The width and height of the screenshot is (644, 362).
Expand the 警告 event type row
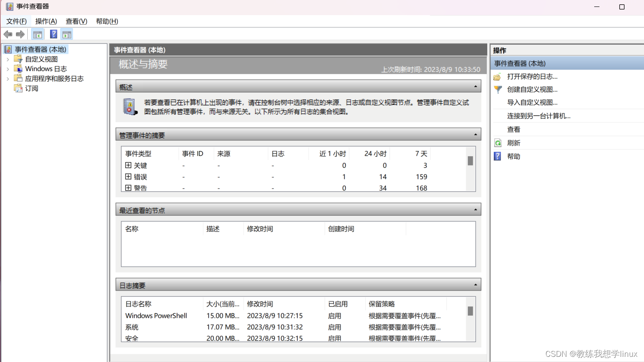pos(128,188)
